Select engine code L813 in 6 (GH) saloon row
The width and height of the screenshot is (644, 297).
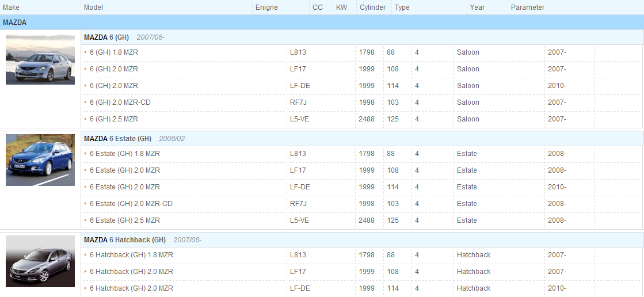[298, 52]
